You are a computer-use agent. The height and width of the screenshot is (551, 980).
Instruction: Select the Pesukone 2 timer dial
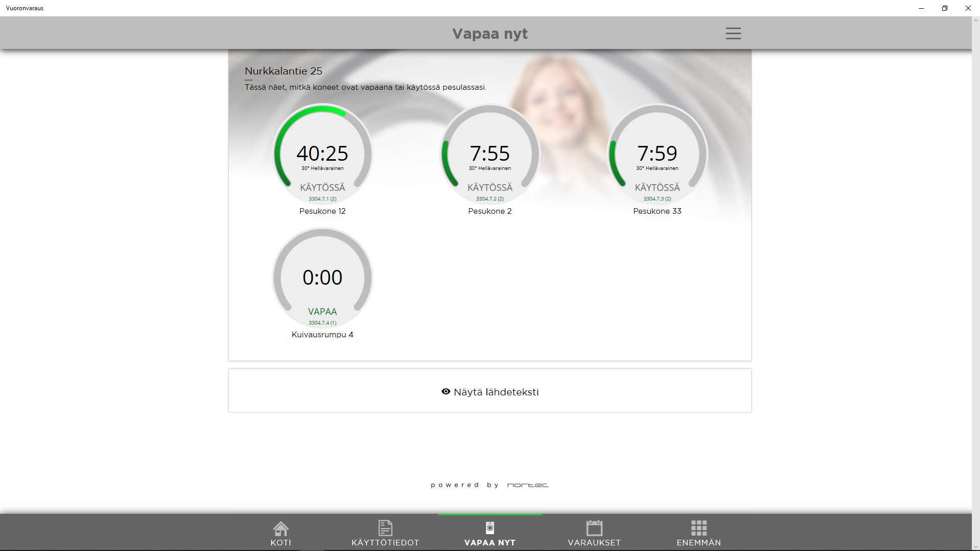coord(489,154)
